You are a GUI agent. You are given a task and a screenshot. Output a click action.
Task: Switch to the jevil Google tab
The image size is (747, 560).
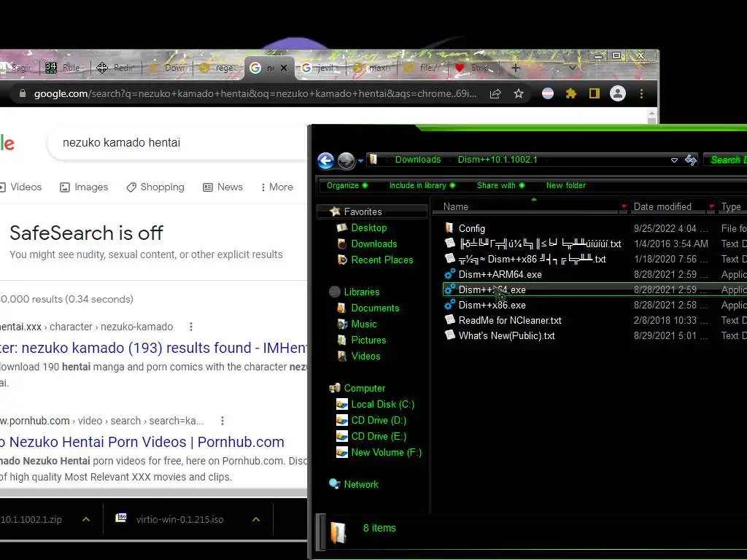tap(320, 68)
